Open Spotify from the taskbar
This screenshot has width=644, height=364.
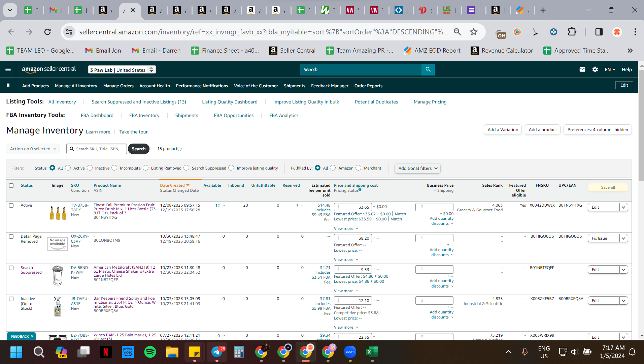[150, 352]
